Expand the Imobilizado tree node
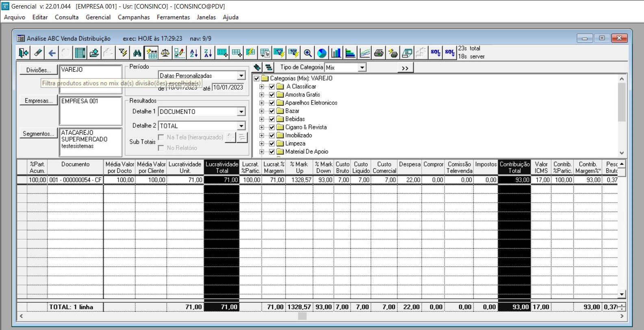The width and height of the screenshot is (644, 330). pyautogui.click(x=262, y=135)
